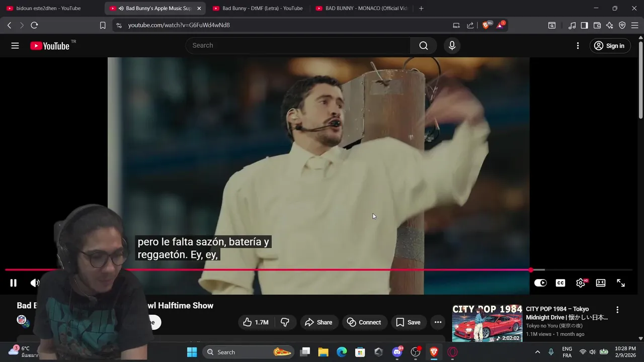
Task: Open CITY POP 1984 Tokyo Midnight Drive title
Action: click(567, 313)
